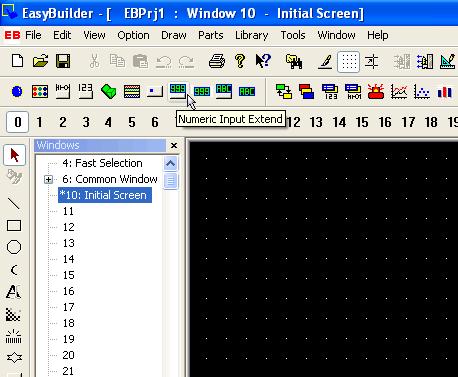Image resolution: width=458 pixels, height=377 pixels.
Task: Select the Arc drawing tool
Action: point(14,270)
